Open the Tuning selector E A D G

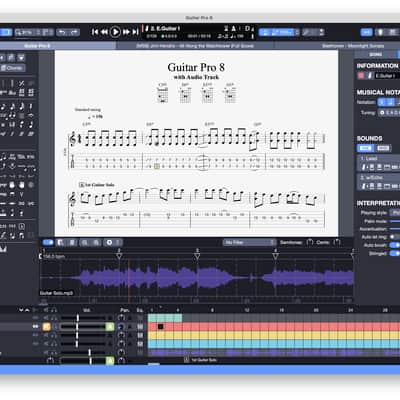(x=389, y=113)
